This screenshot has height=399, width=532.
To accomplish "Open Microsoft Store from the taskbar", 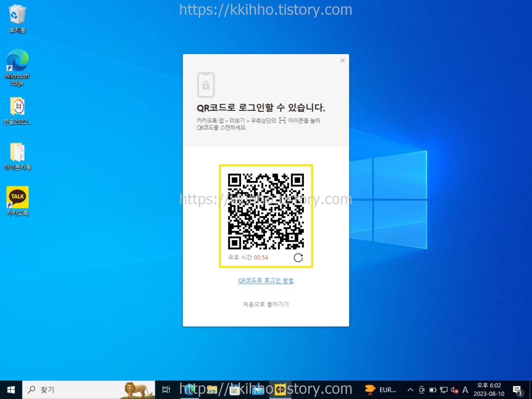I will (x=235, y=390).
